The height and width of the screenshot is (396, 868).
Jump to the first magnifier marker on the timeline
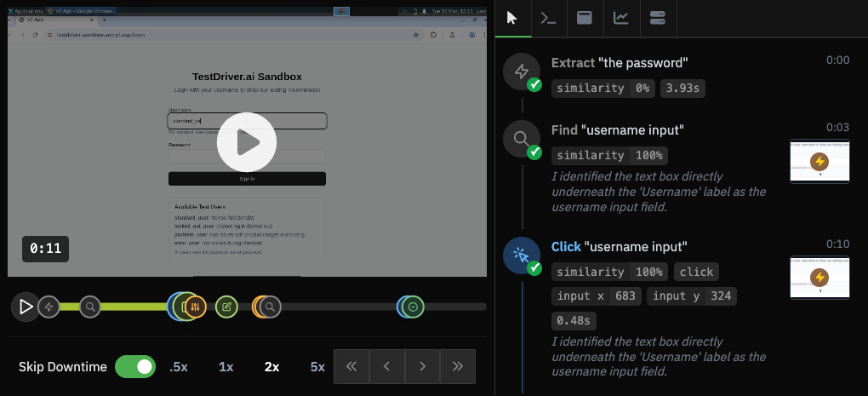coord(90,307)
